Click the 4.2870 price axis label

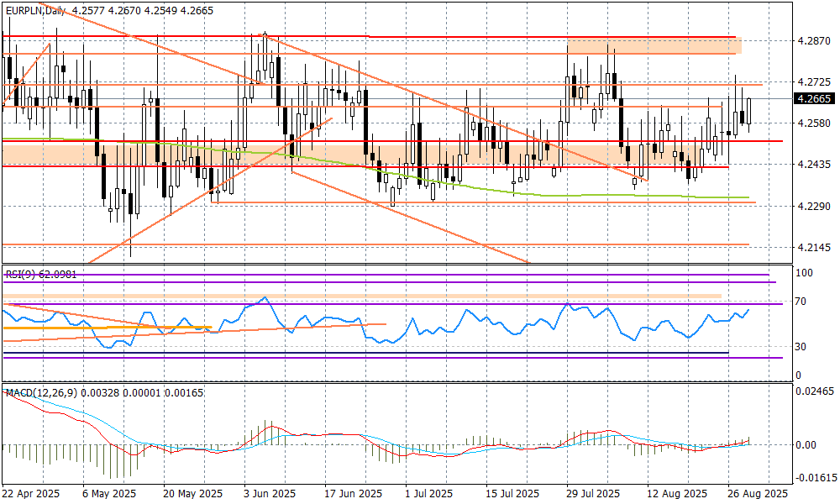click(814, 40)
